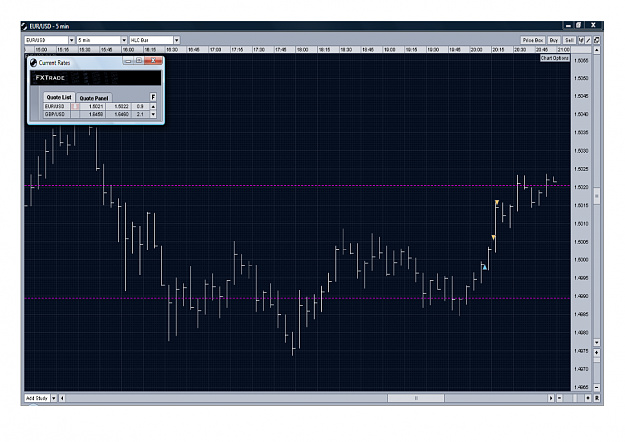Image resolution: width=625 pixels, height=442 pixels.
Task: Click GBP/USD spread value 2.1
Action: 140,114
